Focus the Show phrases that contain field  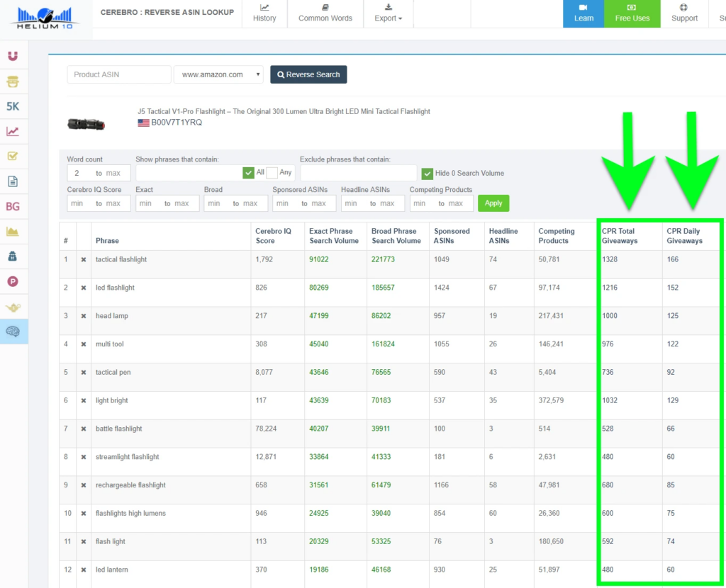(188, 173)
